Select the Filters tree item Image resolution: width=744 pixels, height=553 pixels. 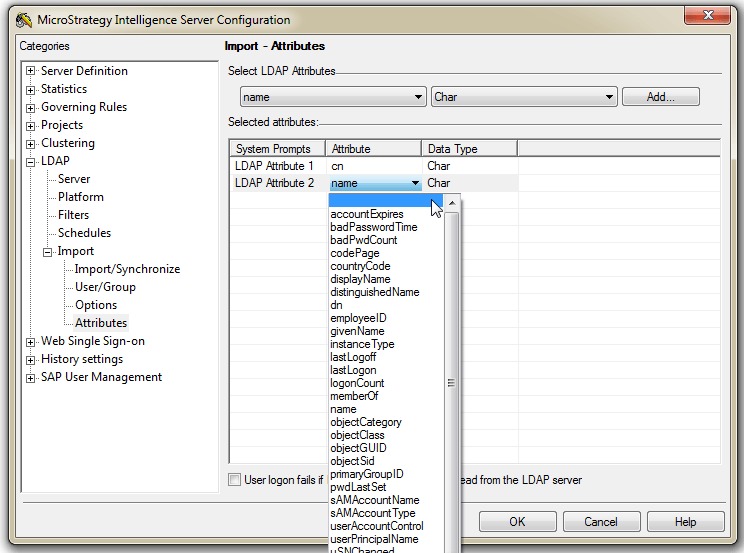coord(74,215)
